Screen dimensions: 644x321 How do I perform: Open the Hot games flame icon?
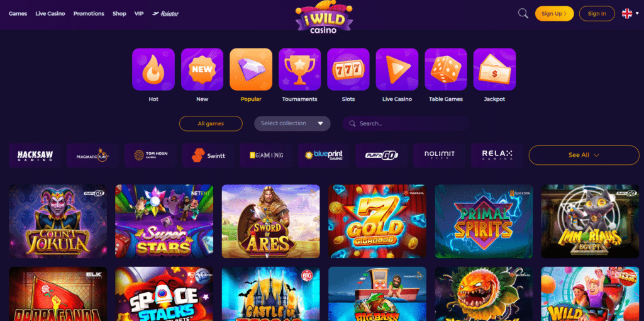153,69
